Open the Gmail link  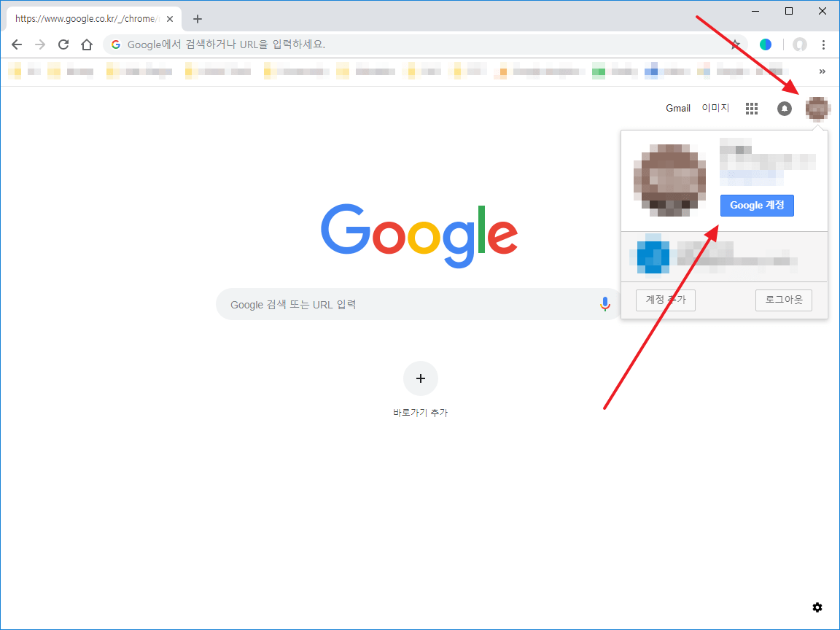677,108
